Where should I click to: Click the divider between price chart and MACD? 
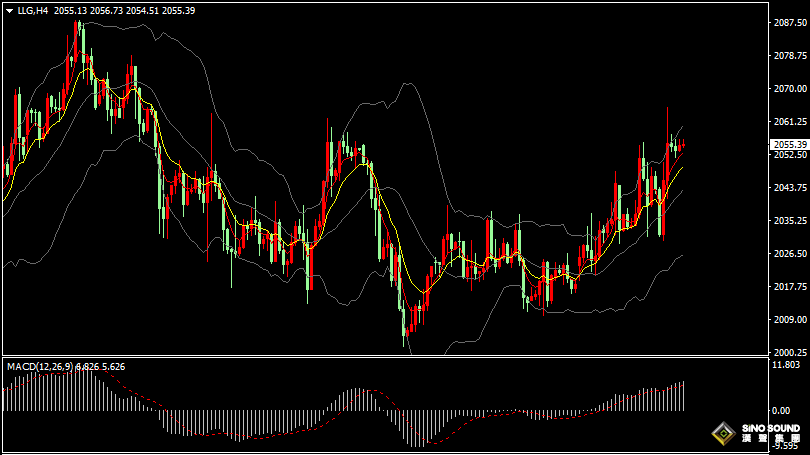click(x=385, y=357)
